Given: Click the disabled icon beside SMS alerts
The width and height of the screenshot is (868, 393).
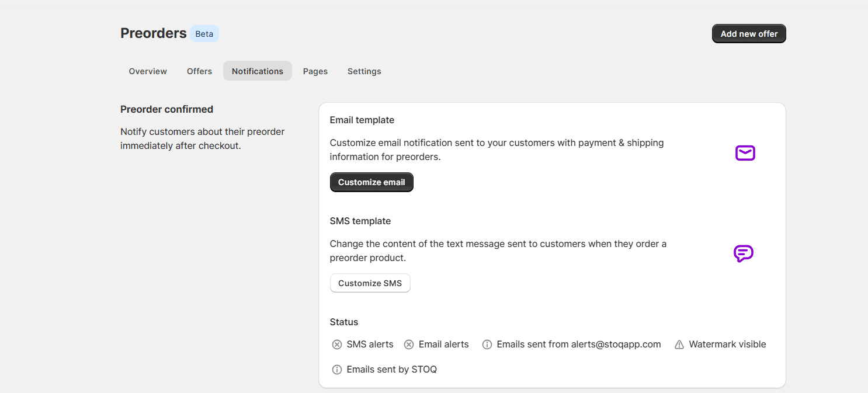Looking at the screenshot, I should tap(337, 345).
